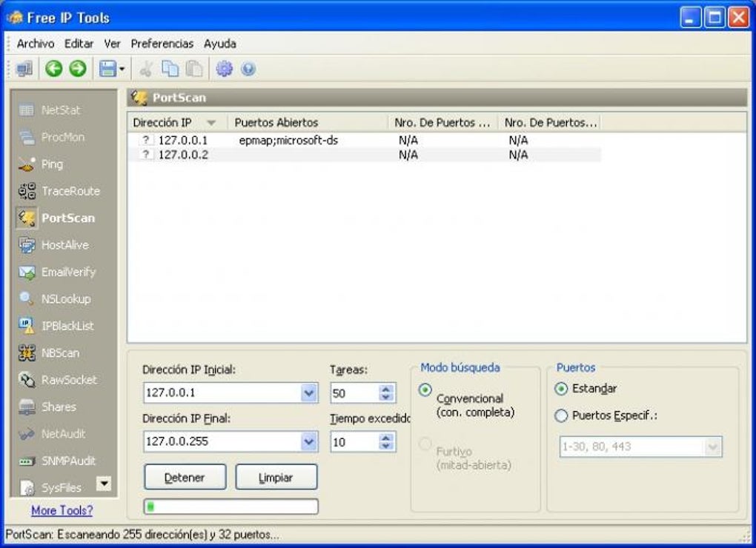Select the Puertos Especif. radio button
Image resolution: width=756 pixels, height=548 pixels.
click(x=561, y=415)
